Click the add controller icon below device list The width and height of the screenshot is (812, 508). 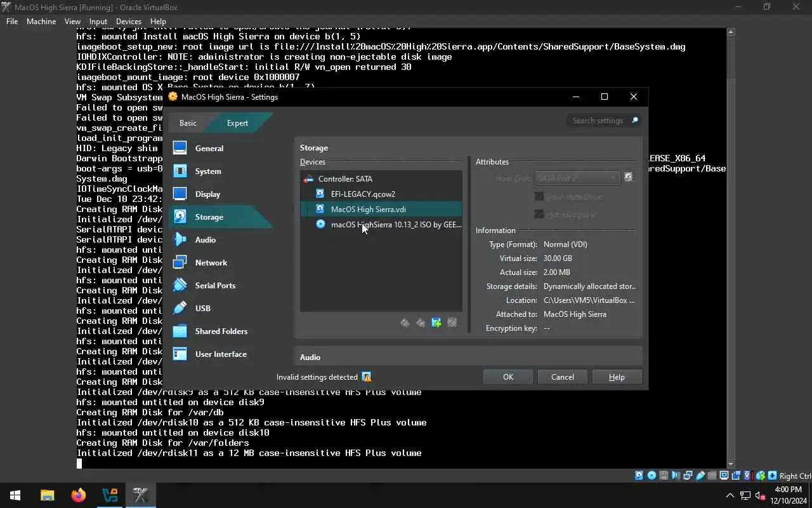click(x=405, y=323)
